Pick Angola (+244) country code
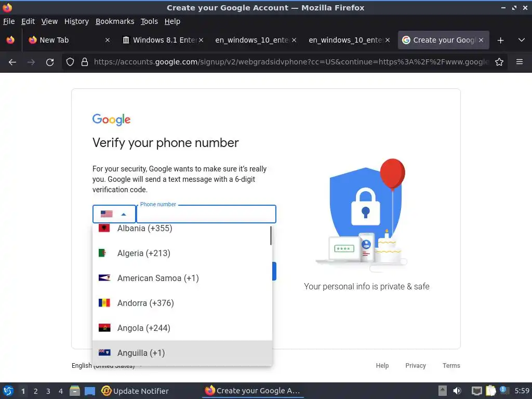Viewport: 532px width, 399px height. click(x=182, y=328)
